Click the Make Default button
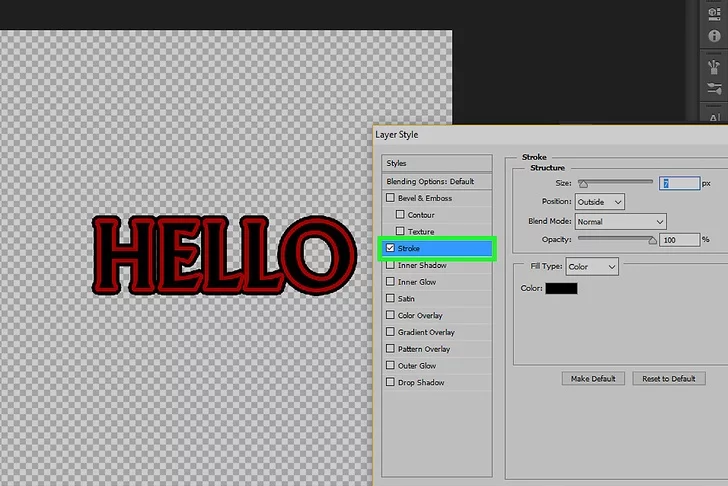728x486 pixels. (x=593, y=379)
